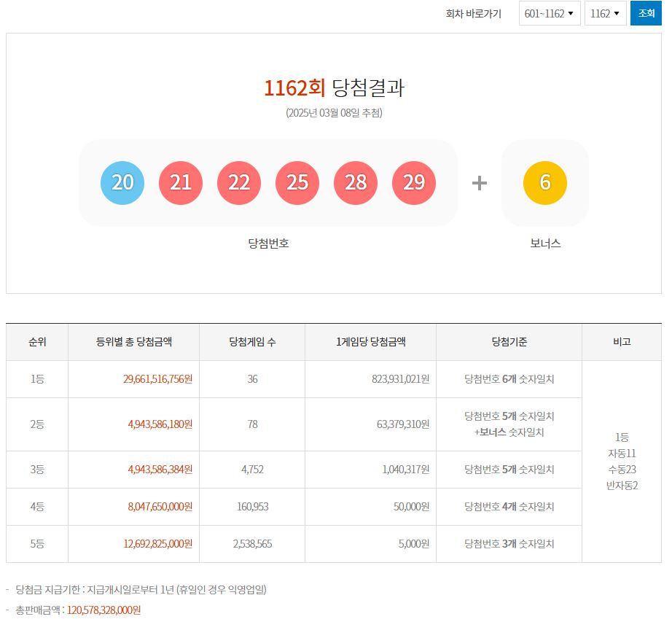Click winner count 36
The image size is (672, 630).
252,379
